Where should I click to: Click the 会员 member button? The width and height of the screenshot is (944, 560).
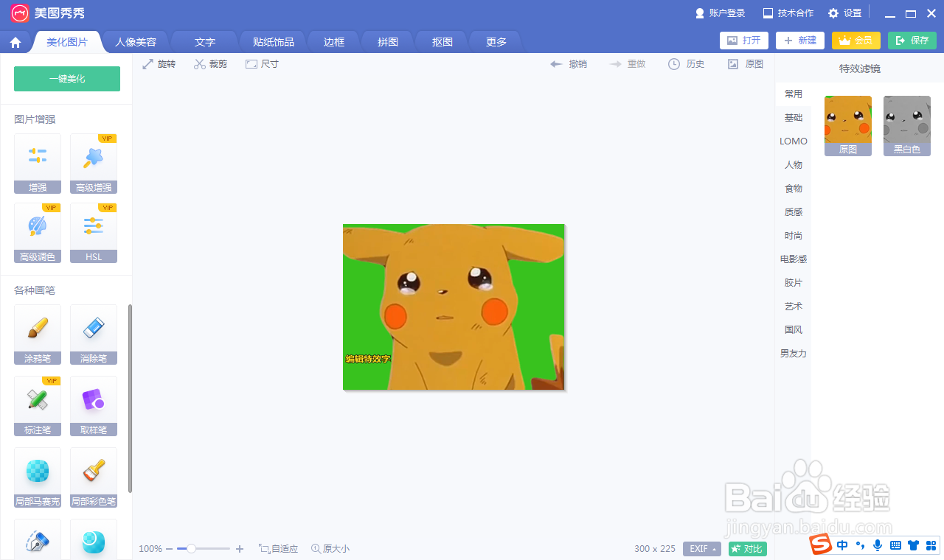click(856, 41)
